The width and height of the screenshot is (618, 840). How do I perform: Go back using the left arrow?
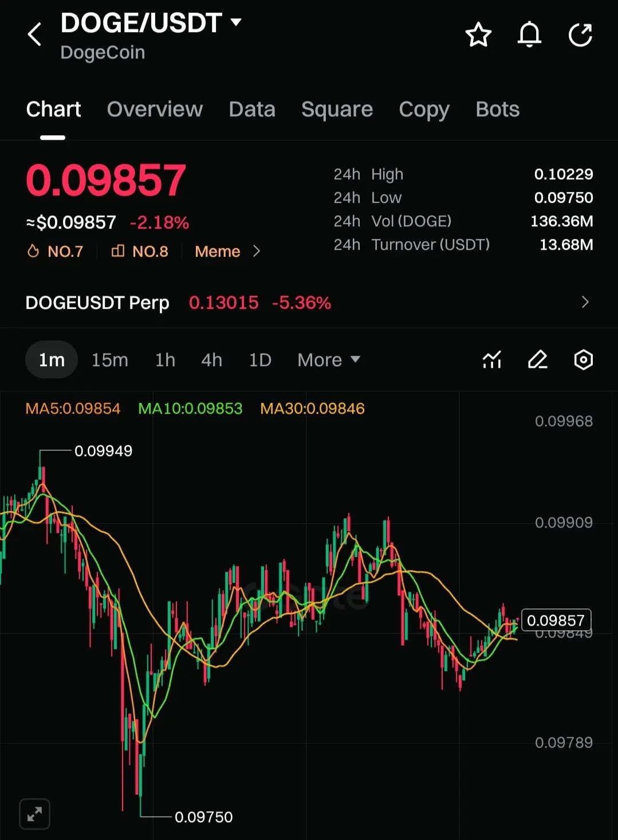pyautogui.click(x=35, y=34)
